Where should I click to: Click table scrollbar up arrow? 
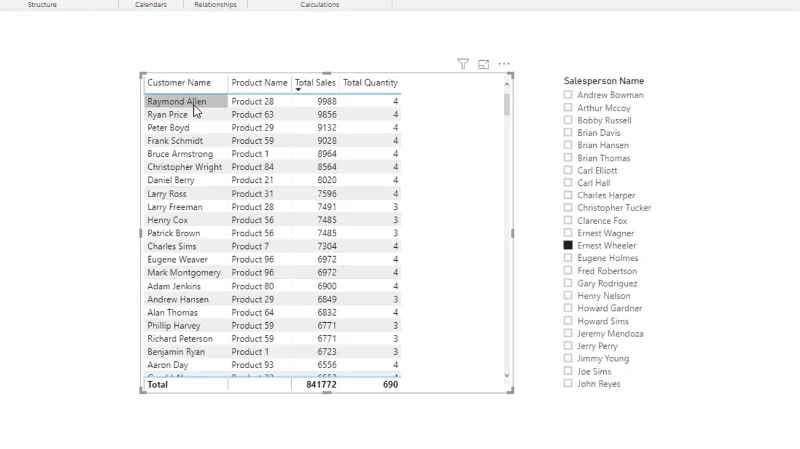tap(507, 84)
